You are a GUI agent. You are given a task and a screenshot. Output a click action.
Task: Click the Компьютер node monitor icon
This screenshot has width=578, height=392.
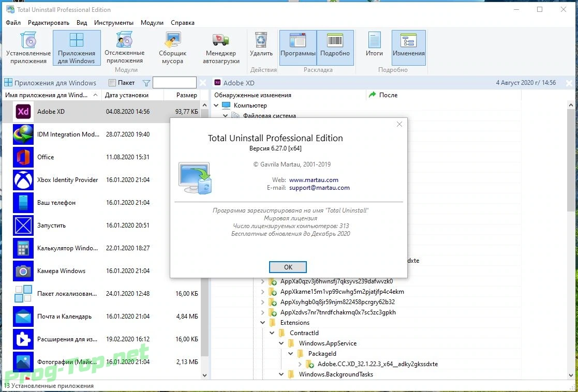(x=226, y=105)
